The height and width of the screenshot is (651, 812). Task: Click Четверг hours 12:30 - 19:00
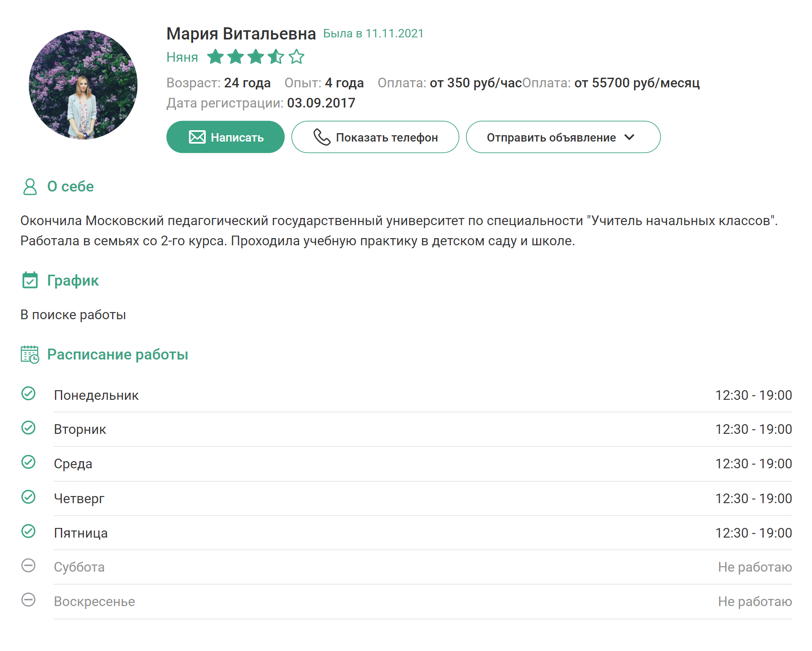[754, 499]
